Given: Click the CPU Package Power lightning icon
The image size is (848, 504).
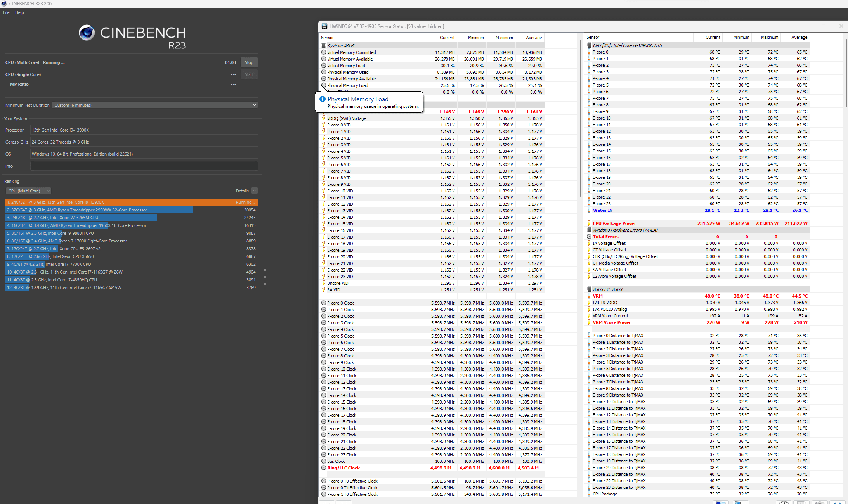Looking at the screenshot, I should coord(589,223).
